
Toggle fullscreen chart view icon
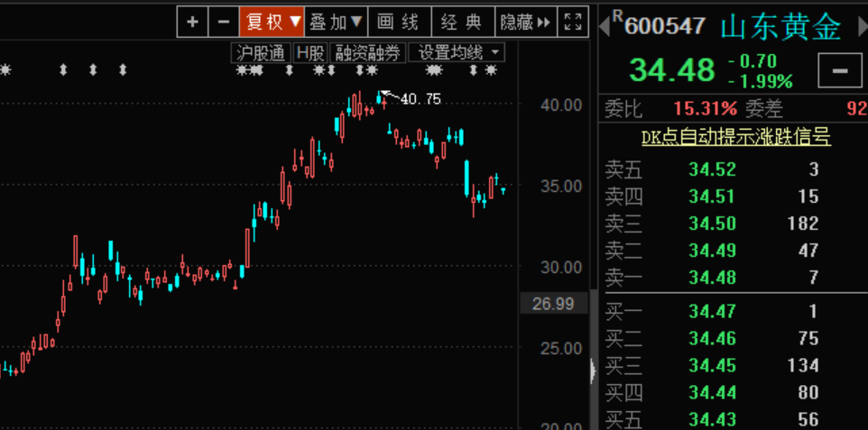tap(573, 23)
